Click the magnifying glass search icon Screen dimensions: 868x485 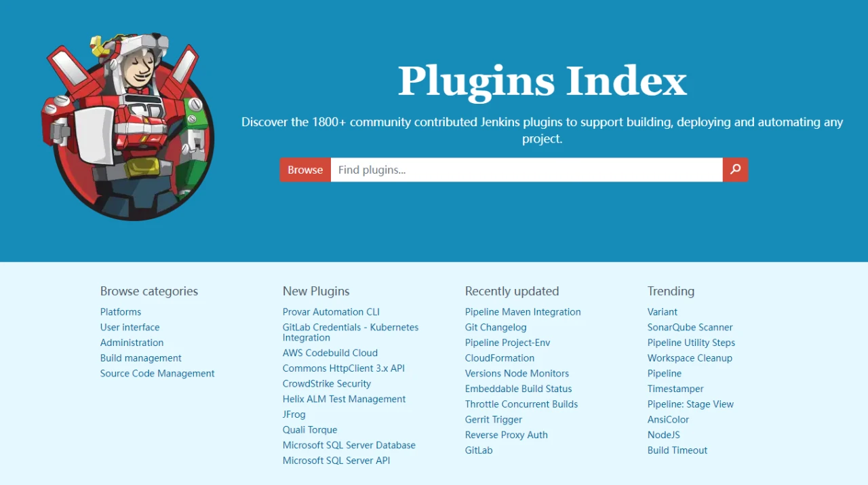(735, 170)
